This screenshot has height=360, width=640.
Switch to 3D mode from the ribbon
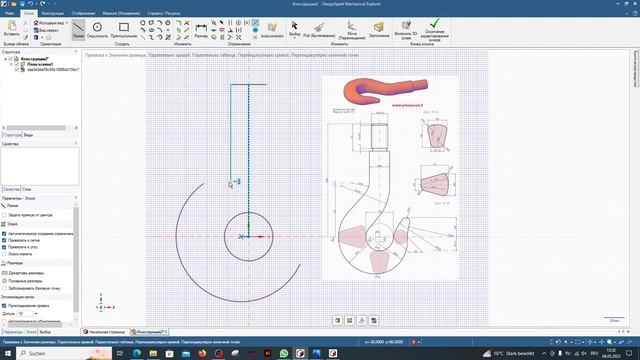(x=406, y=30)
